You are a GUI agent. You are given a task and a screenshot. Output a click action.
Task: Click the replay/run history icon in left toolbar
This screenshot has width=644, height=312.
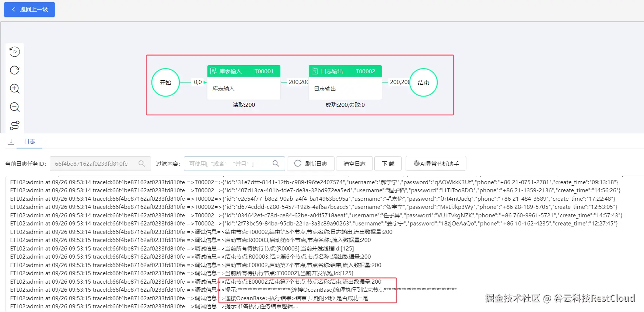pos(15,52)
